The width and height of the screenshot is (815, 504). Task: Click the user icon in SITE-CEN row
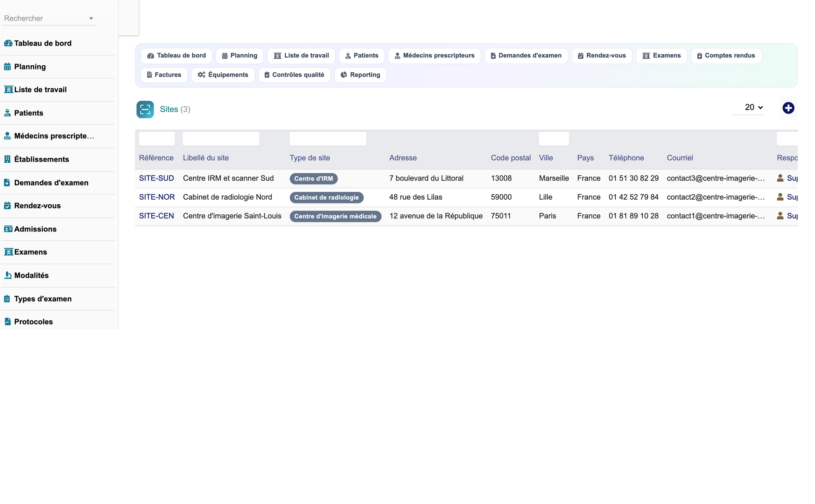[x=780, y=216]
